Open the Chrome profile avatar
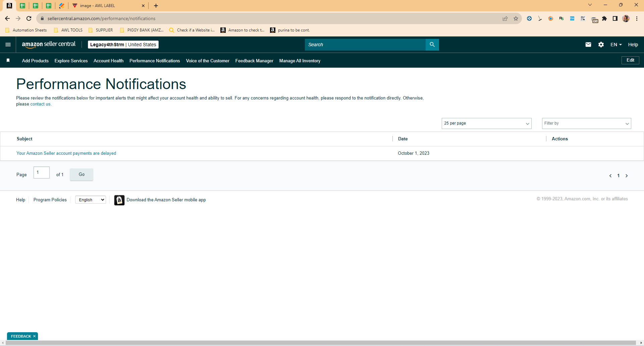644x346 pixels. [x=626, y=18]
